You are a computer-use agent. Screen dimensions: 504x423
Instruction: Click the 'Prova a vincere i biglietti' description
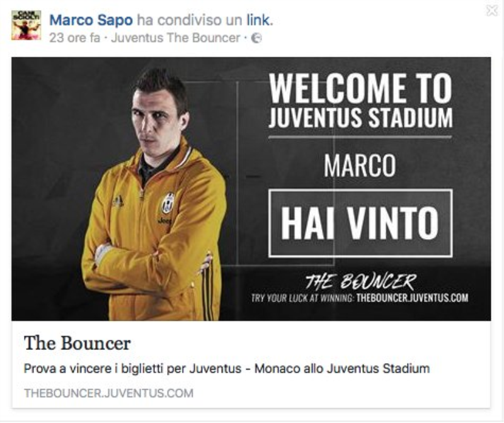(227, 368)
